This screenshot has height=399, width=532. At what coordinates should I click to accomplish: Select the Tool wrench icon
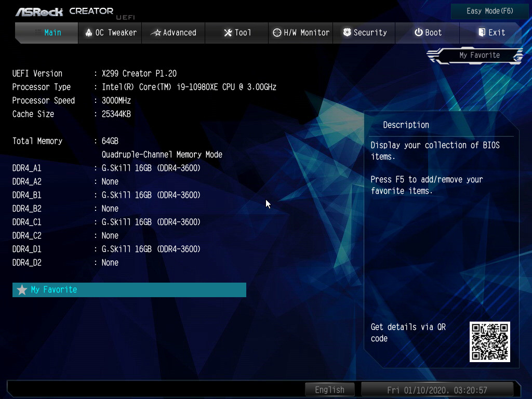click(228, 33)
